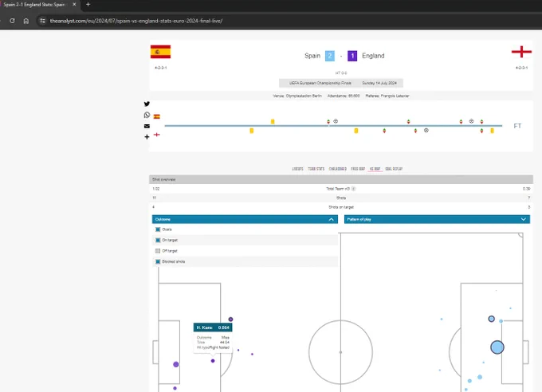Select England's first substitution marker

(384, 131)
